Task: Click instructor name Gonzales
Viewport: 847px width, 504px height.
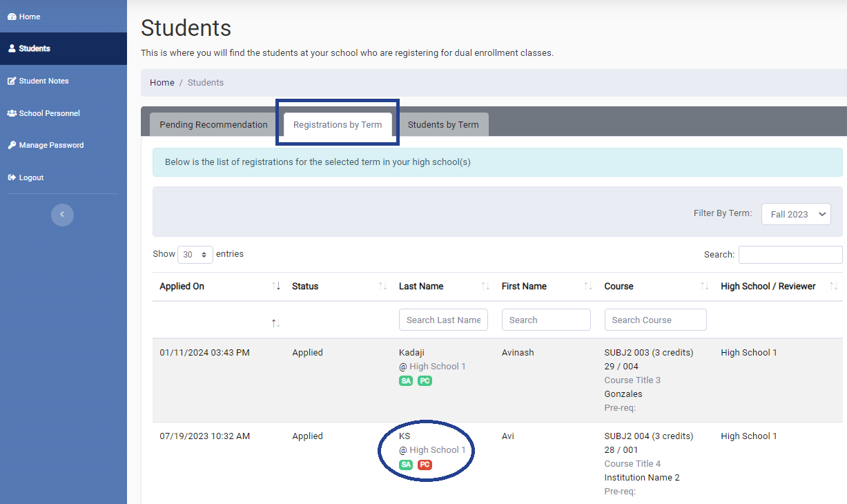Action: tap(623, 394)
